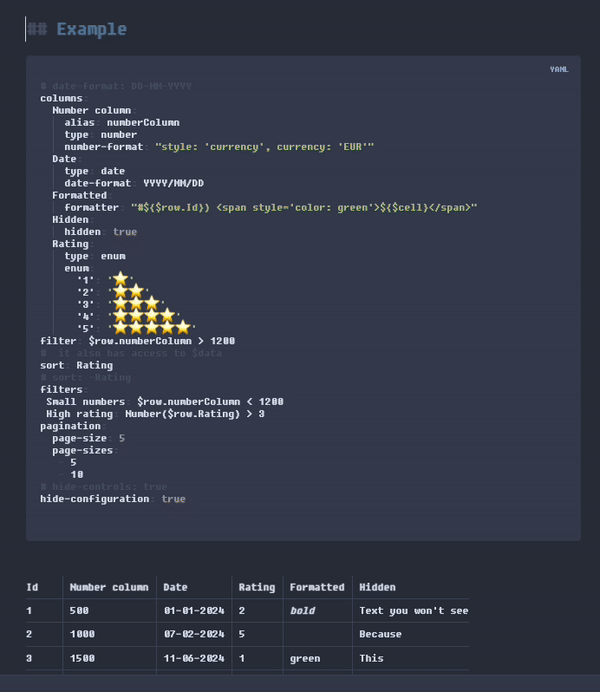The height and width of the screenshot is (692, 600).
Task: Click the 'columns' key in code
Action: pyautogui.click(x=61, y=98)
